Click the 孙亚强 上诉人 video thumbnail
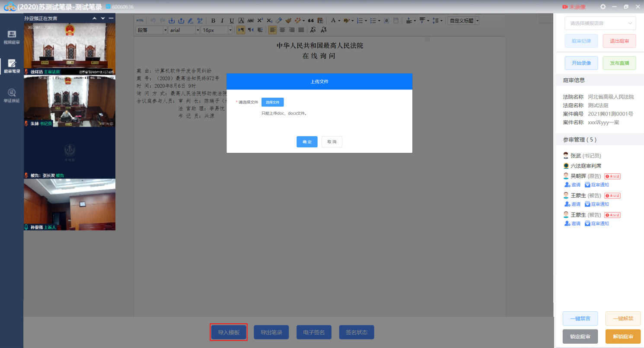 coord(70,204)
